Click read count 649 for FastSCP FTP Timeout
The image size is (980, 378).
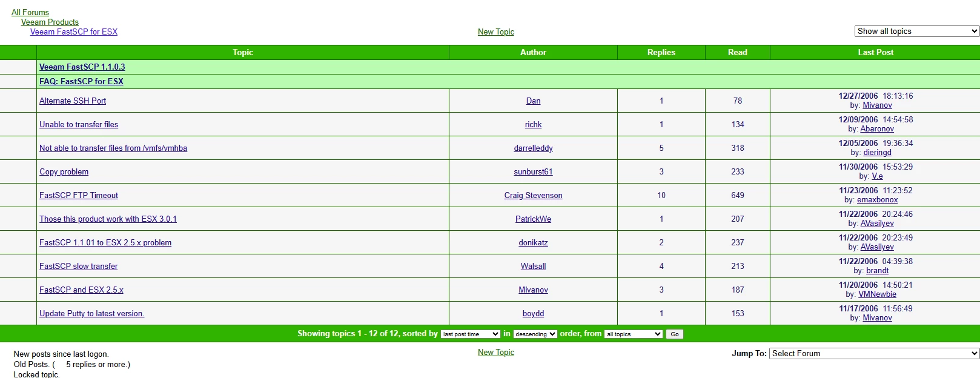pyautogui.click(x=738, y=195)
